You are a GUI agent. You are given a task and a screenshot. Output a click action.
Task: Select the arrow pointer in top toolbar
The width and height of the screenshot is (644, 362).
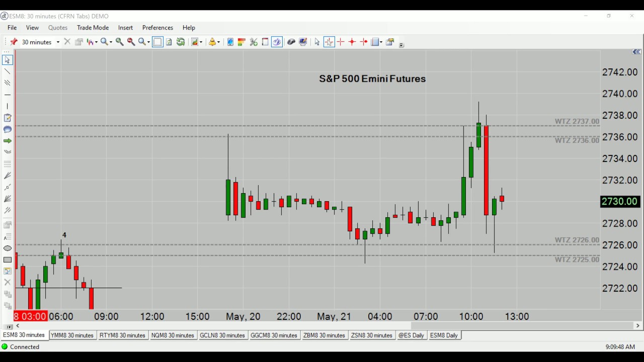coord(317,42)
